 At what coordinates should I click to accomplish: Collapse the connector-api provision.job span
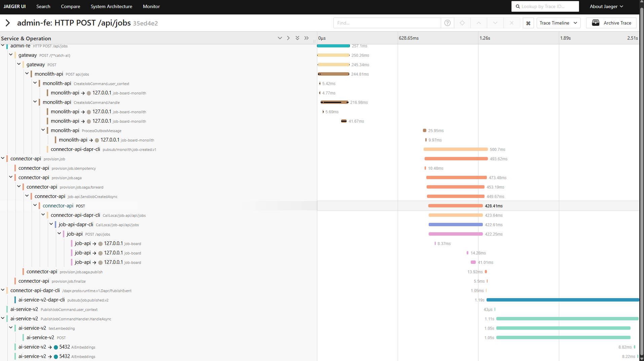(x=3, y=158)
